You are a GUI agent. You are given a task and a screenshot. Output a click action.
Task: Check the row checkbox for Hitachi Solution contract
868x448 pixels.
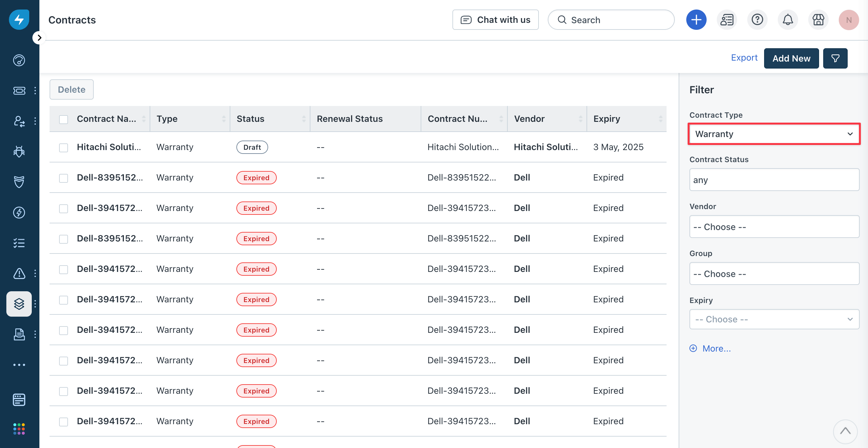(x=63, y=147)
